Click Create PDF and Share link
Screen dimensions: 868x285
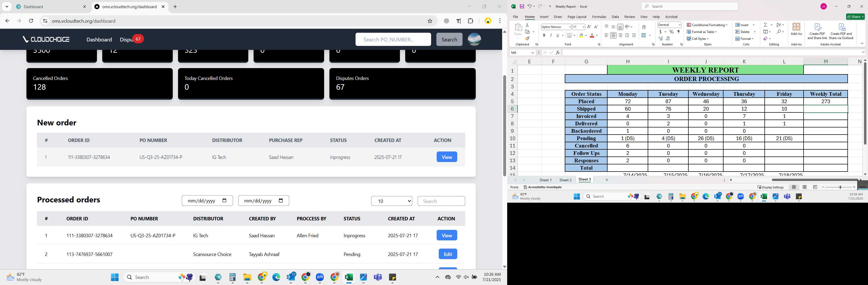817,31
